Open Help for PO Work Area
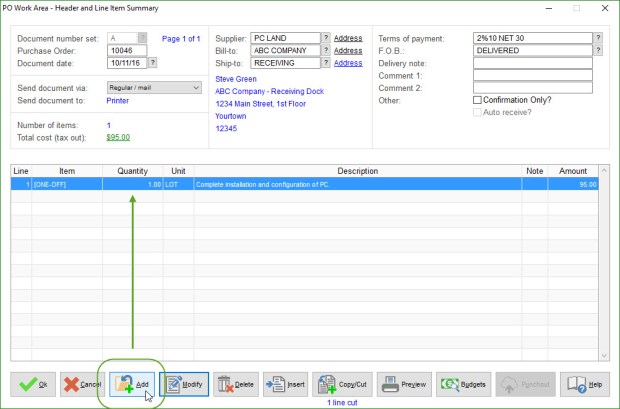620x409 pixels. [x=584, y=383]
